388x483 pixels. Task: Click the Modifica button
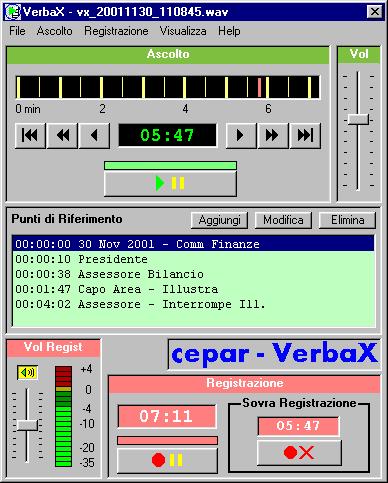pos(283,220)
